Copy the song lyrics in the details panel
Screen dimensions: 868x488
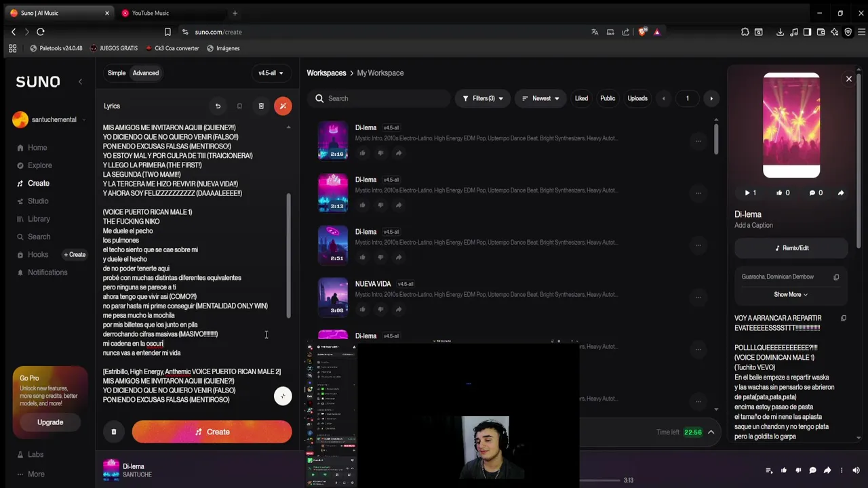point(844,318)
